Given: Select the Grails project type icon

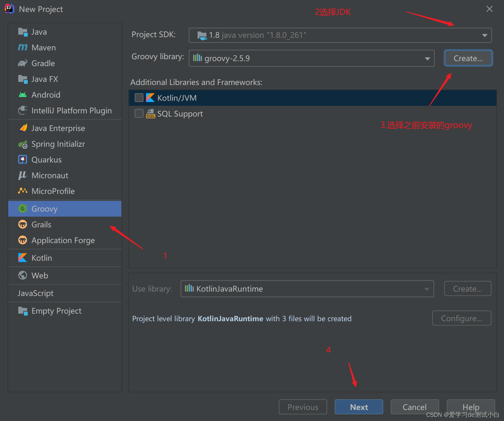Looking at the screenshot, I should [x=22, y=224].
